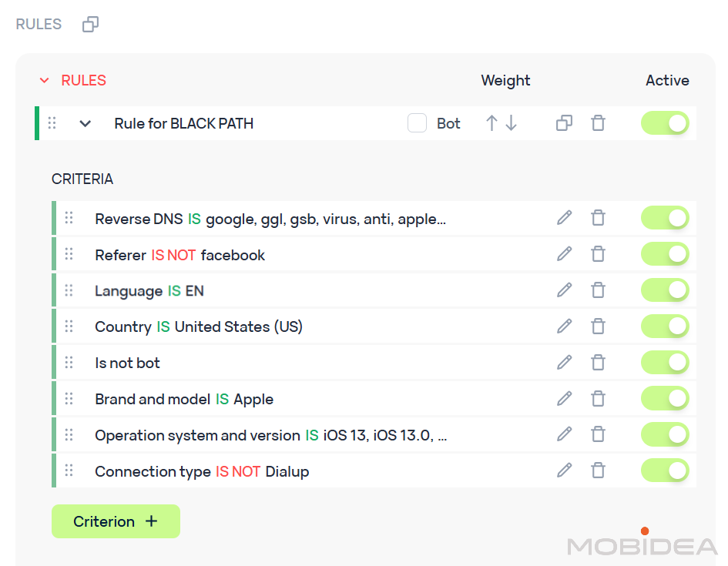
Task: Click drag handle of Language IS EN row
Action: pos(69,290)
